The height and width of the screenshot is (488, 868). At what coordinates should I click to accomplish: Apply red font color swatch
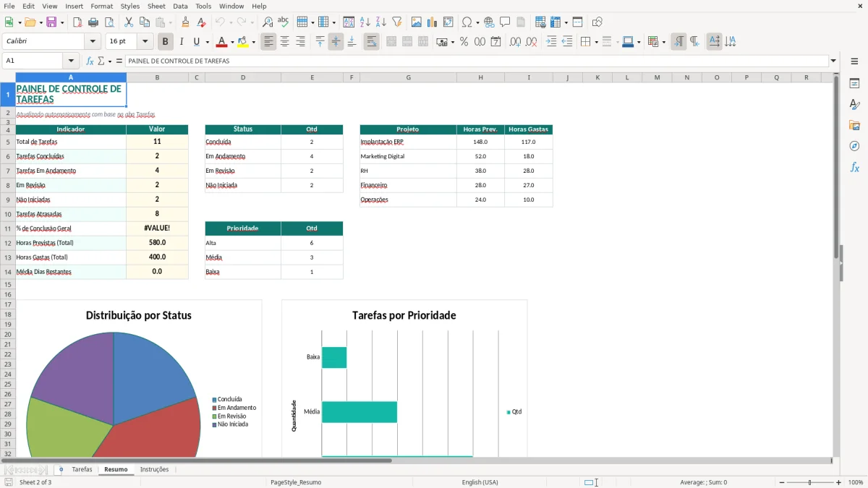click(x=221, y=42)
